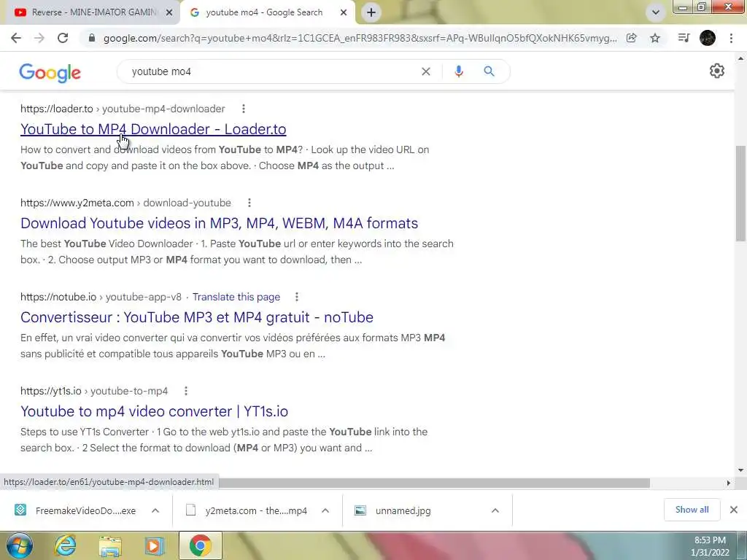
Task: Click https://notube.io result URL text
Action: pyautogui.click(x=58, y=297)
